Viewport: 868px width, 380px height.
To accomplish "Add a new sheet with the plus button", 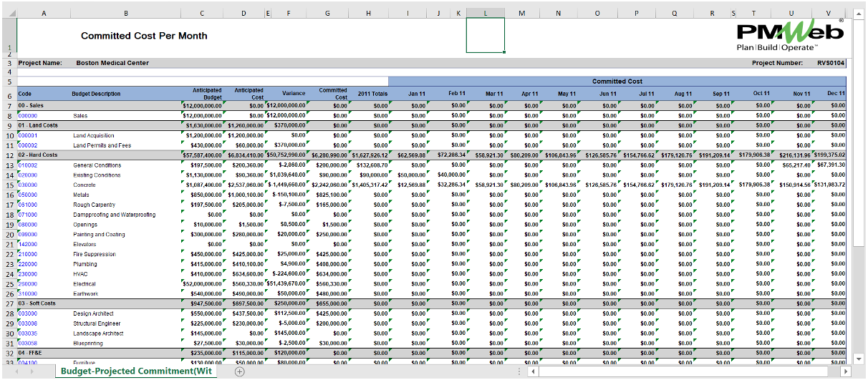I will (x=240, y=371).
